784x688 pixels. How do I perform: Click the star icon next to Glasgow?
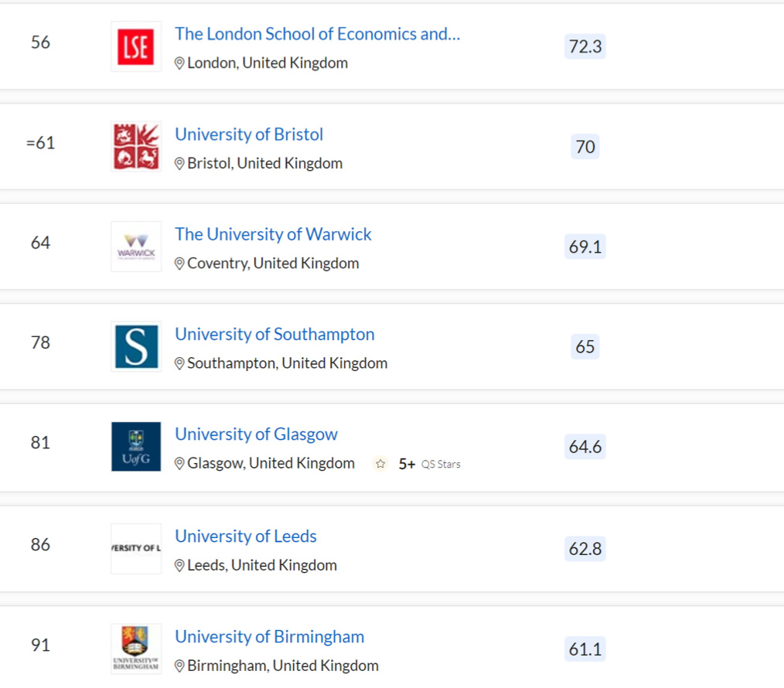point(380,463)
